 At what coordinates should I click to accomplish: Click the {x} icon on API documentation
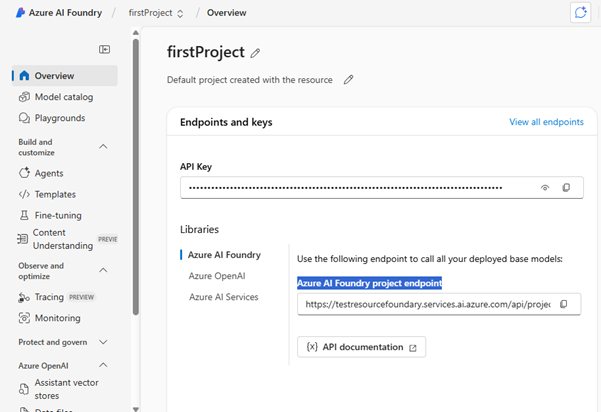click(312, 347)
